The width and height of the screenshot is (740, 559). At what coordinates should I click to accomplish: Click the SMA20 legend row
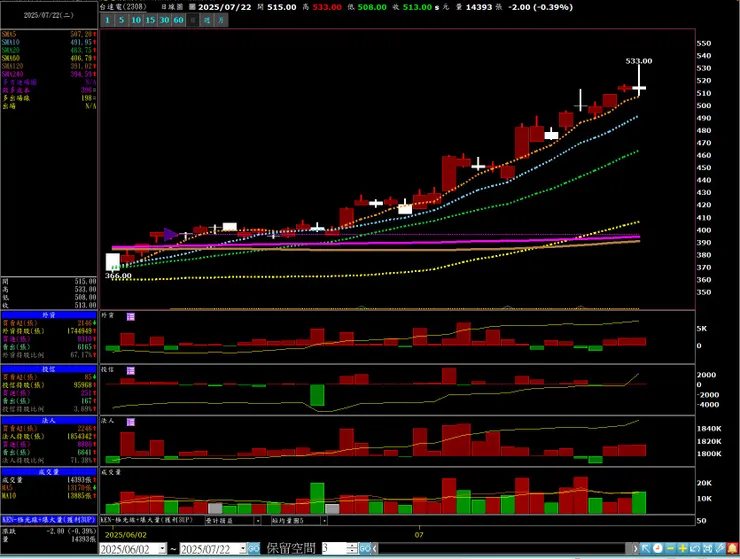[49, 51]
